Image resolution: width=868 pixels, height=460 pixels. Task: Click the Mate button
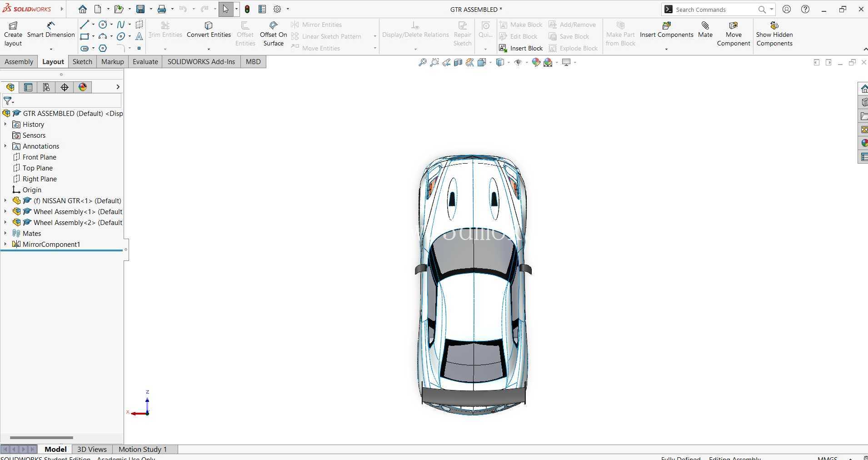pos(705,30)
